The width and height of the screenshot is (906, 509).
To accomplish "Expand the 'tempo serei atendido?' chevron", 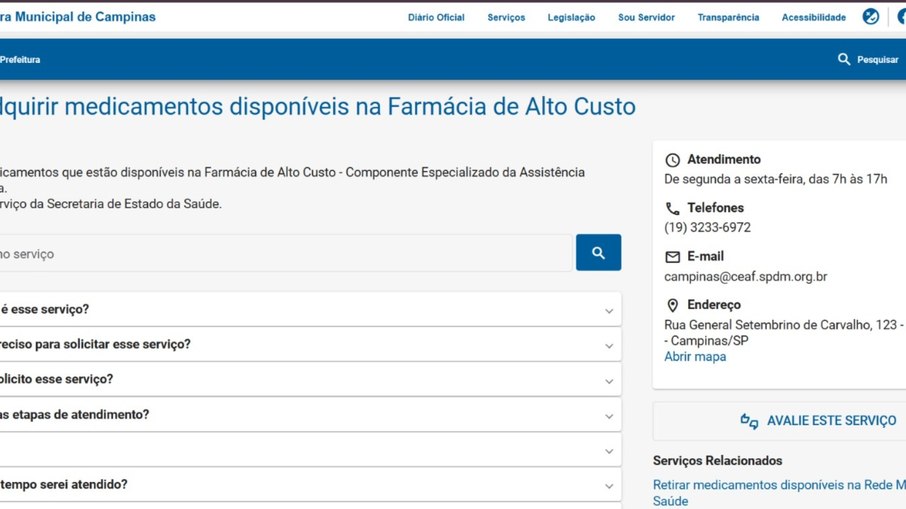I will click(608, 486).
